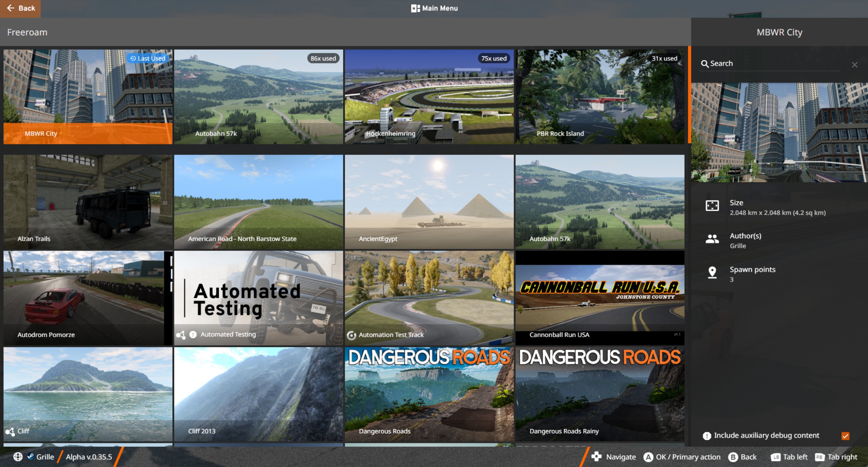
Task: Click the Grille username
Action: [x=45, y=457]
